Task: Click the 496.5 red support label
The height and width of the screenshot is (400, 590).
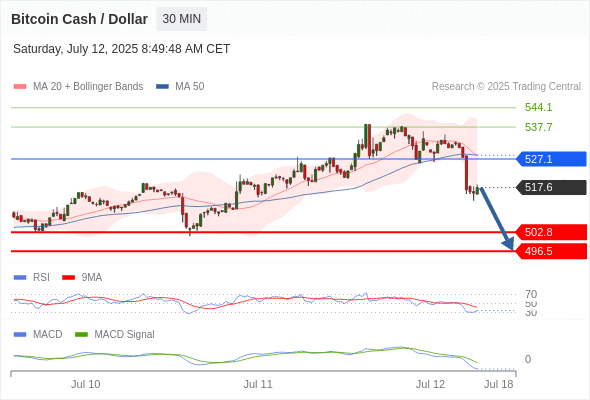Action: pos(551,251)
